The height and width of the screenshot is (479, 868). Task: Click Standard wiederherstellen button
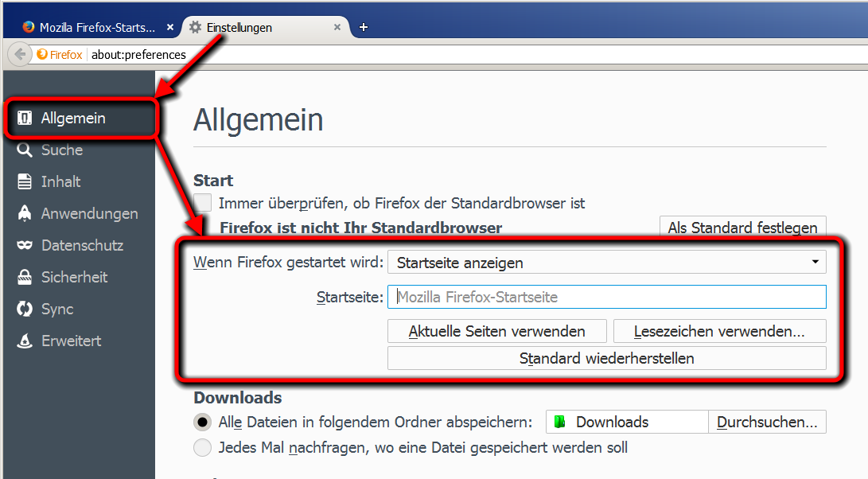(x=607, y=358)
